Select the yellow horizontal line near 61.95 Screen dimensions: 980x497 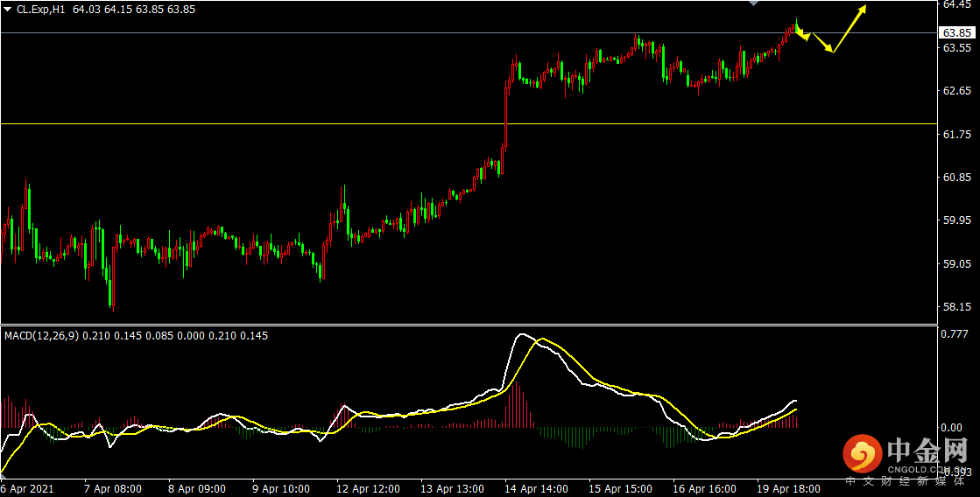point(469,123)
